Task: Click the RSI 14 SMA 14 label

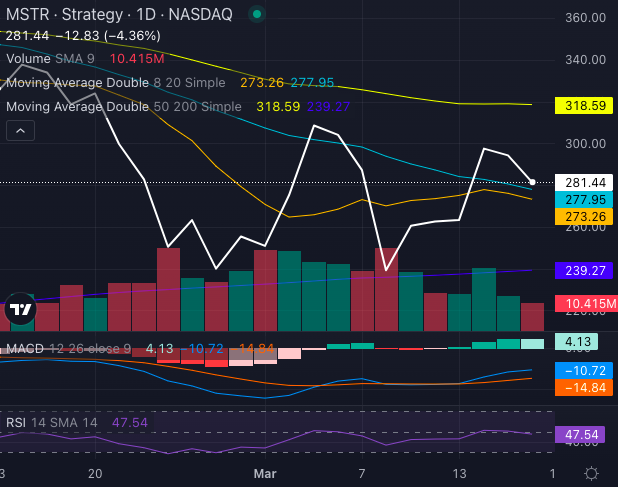Action: [52, 422]
